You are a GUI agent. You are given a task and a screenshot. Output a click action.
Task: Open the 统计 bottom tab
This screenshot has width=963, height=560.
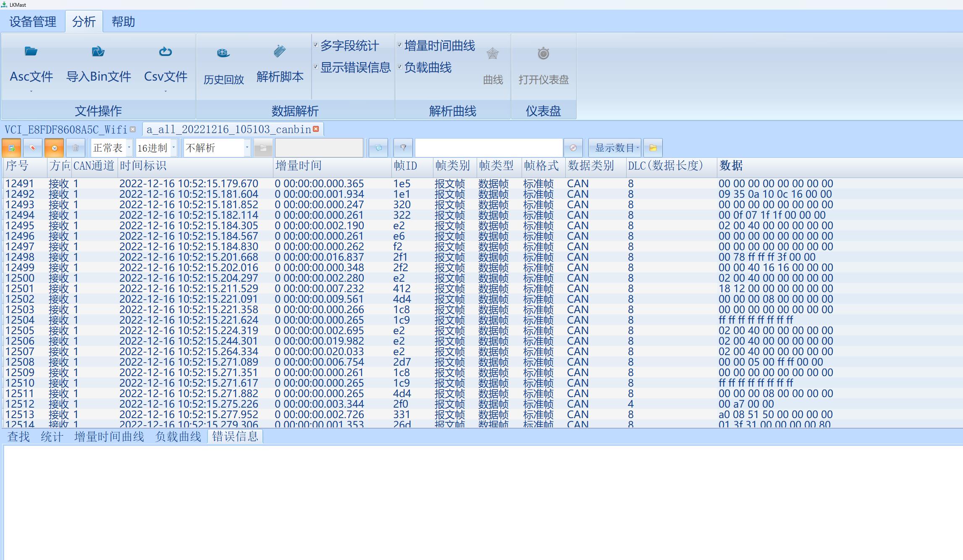[x=52, y=437]
